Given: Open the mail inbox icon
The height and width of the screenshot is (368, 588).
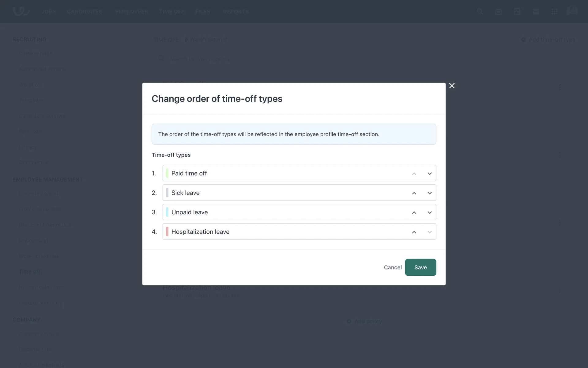Looking at the screenshot, I should (536, 12).
